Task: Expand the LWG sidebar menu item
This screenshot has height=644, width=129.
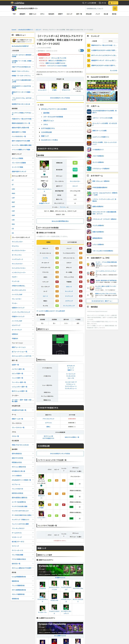Action: coord(23,189)
